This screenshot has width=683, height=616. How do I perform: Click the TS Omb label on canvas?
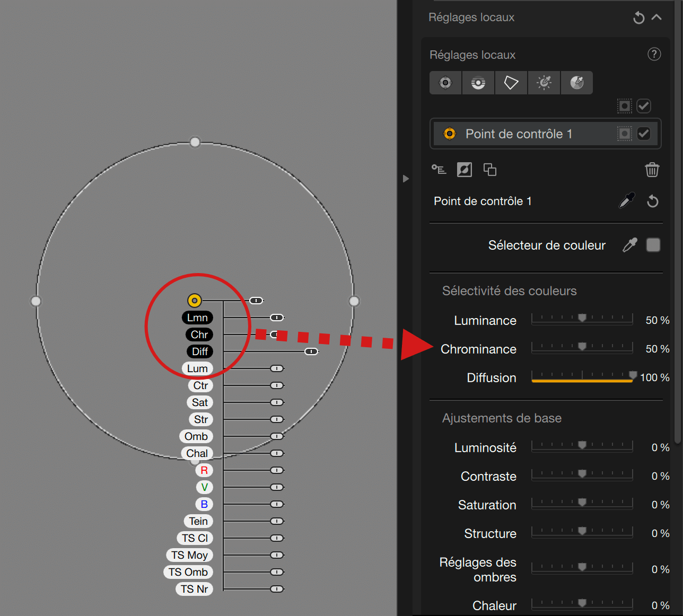click(188, 572)
